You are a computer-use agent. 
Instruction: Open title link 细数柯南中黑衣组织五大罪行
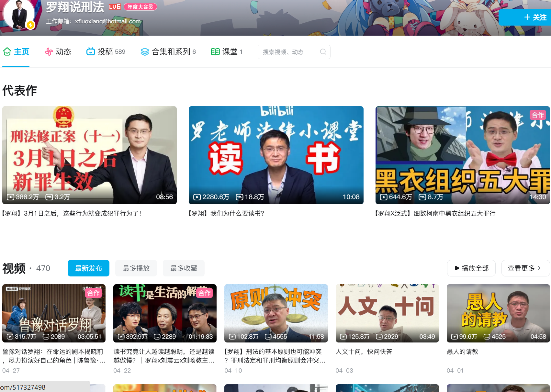click(x=435, y=213)
